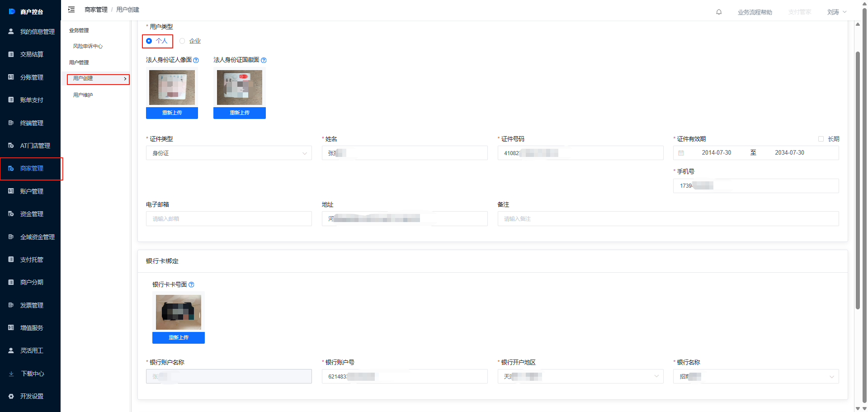This screenshot has height=412, width=868.
Task: Collapse the sidebar with the menu fold icon
Action: [x=71, y=9]
